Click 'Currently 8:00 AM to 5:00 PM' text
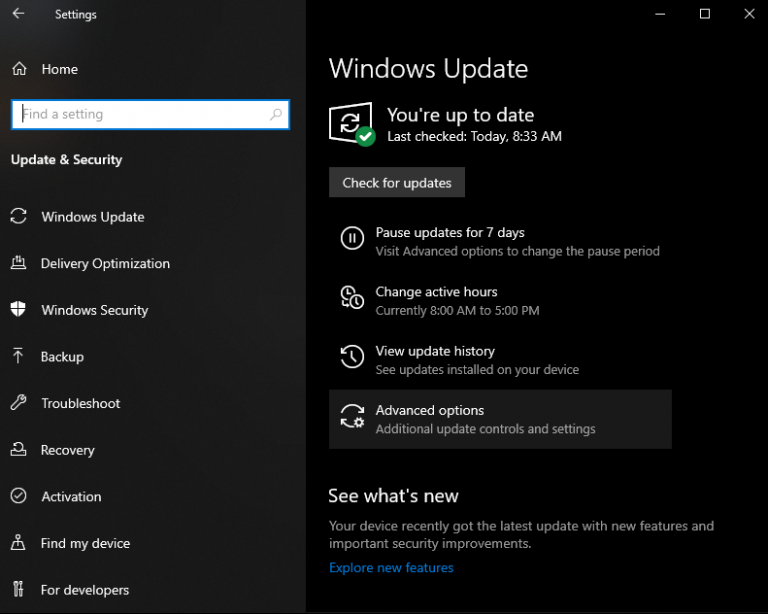768x614 pixels. pos(457,310)
